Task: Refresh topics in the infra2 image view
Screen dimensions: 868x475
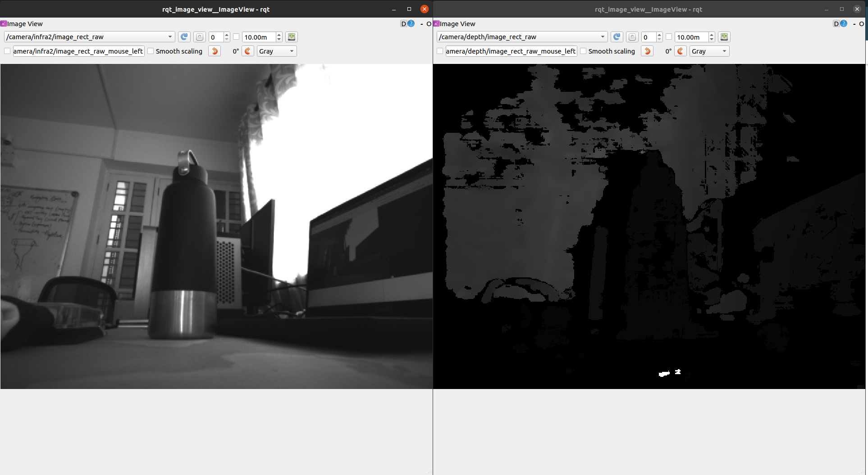Action: [184, 37]
